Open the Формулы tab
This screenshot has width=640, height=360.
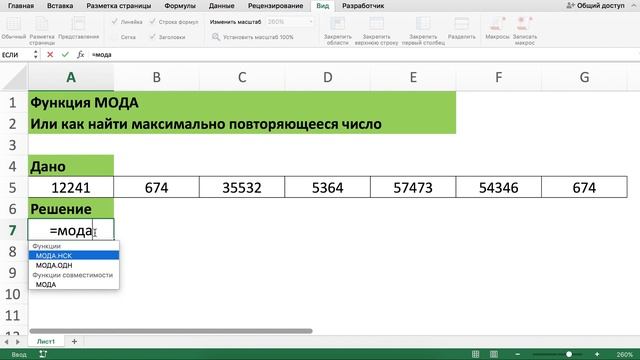click(x=180, y=6)
